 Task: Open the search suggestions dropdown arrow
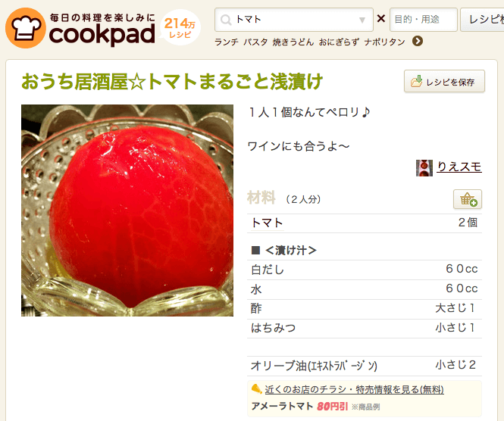(x=362, y=20)
